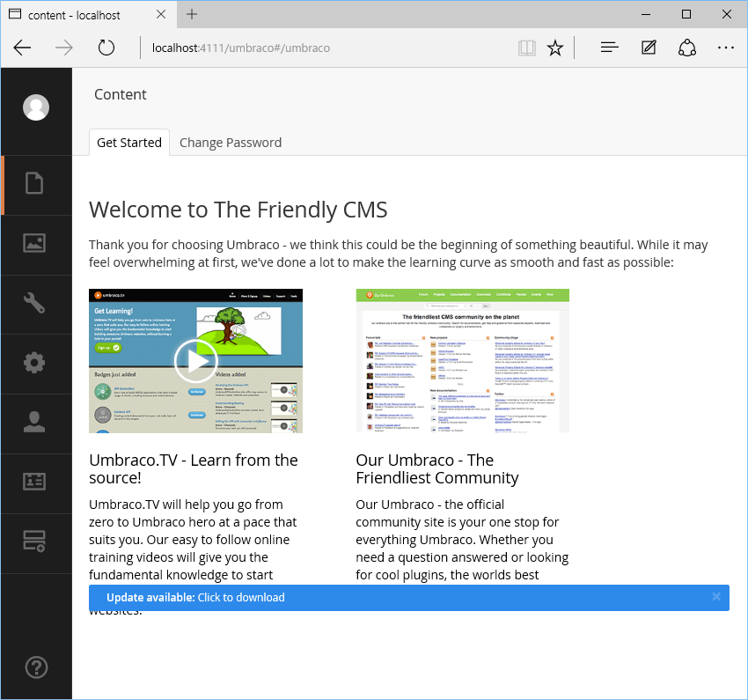This screenshot has height=700, width=748.
Task: Open a new browser tab
Action: [192, 14]
